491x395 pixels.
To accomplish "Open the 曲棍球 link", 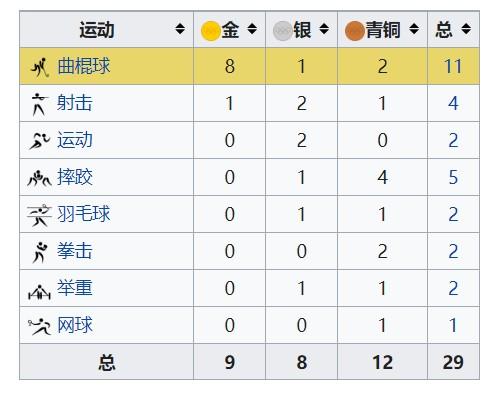I will (84, 66).
